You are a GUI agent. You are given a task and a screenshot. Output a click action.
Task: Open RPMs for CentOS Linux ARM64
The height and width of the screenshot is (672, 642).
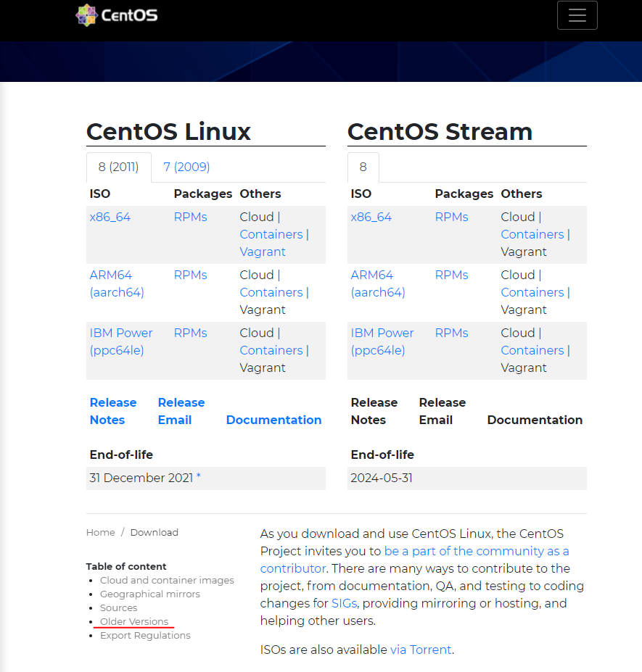point(190,275)
